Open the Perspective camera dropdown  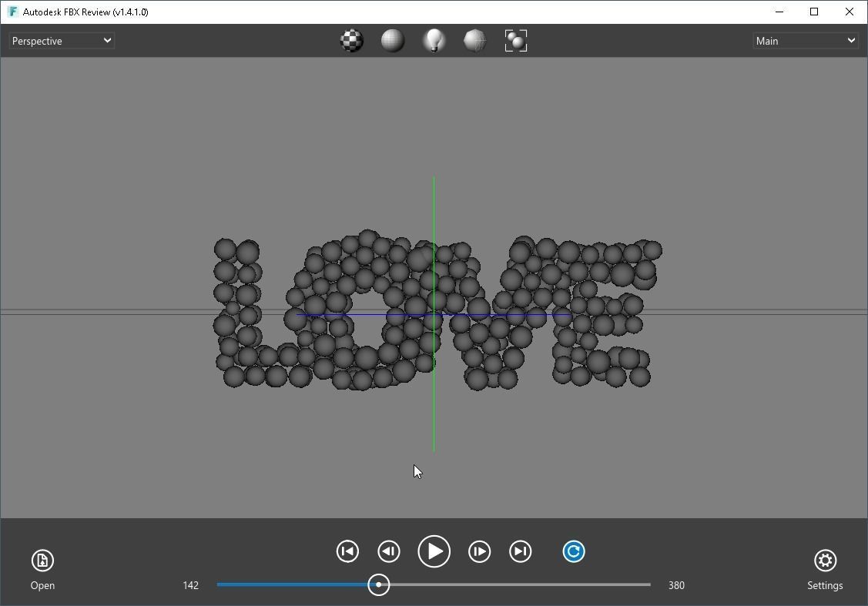[x=62, y=41]
